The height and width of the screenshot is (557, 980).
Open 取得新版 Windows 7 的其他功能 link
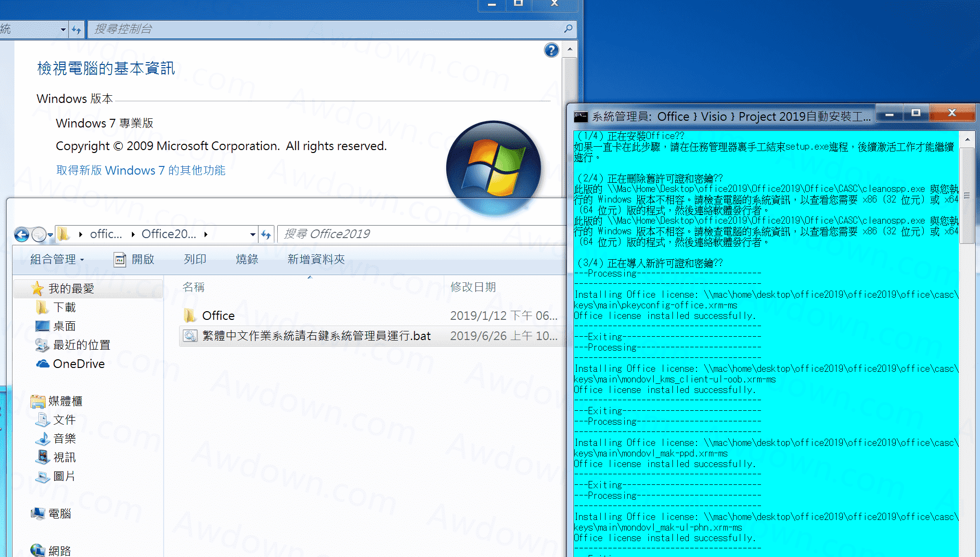(141, 170)
